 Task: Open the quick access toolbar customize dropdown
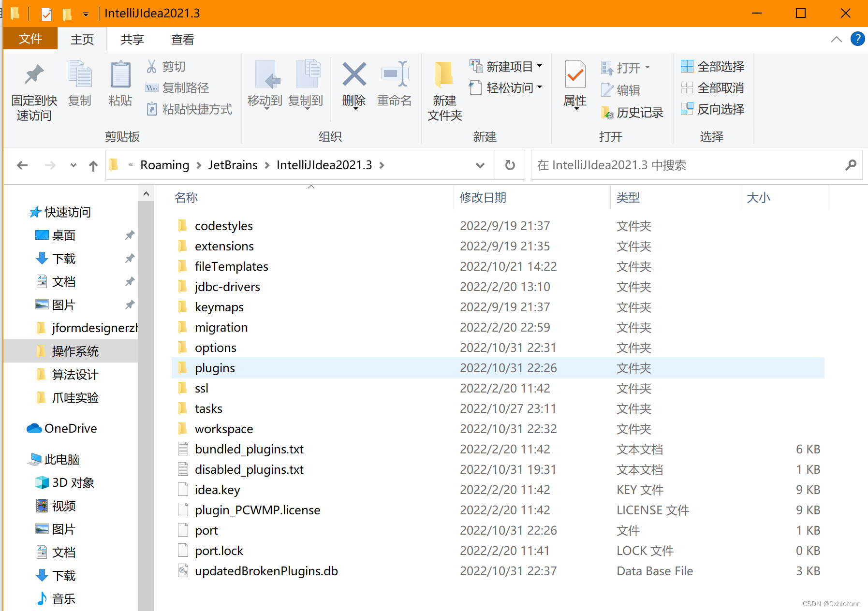pyautogui.click(x=86, y=14)
